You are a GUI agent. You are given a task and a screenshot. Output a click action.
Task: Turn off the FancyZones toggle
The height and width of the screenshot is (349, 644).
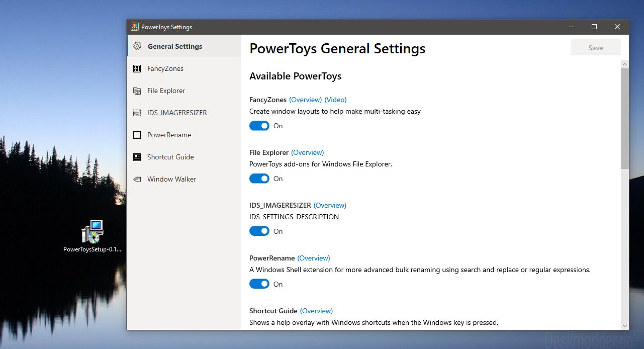click(x=259, y=126)
